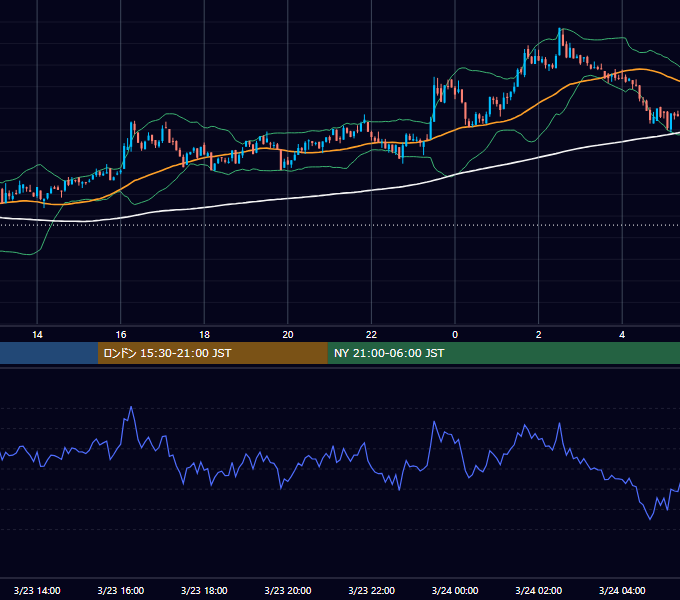
Task: Click hour label 22 on the price chart axis
Action: tap(372, 334)
